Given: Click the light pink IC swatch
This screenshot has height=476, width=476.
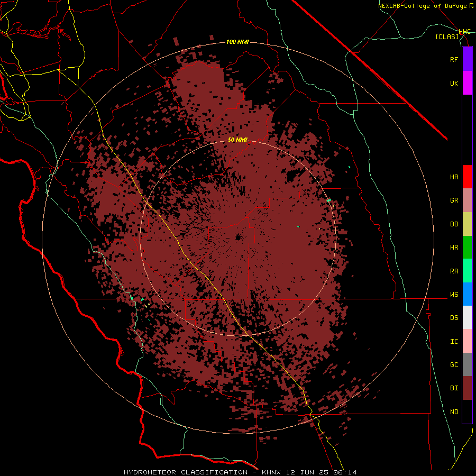Looking at the screenshot, I should [x=467, y=341].
